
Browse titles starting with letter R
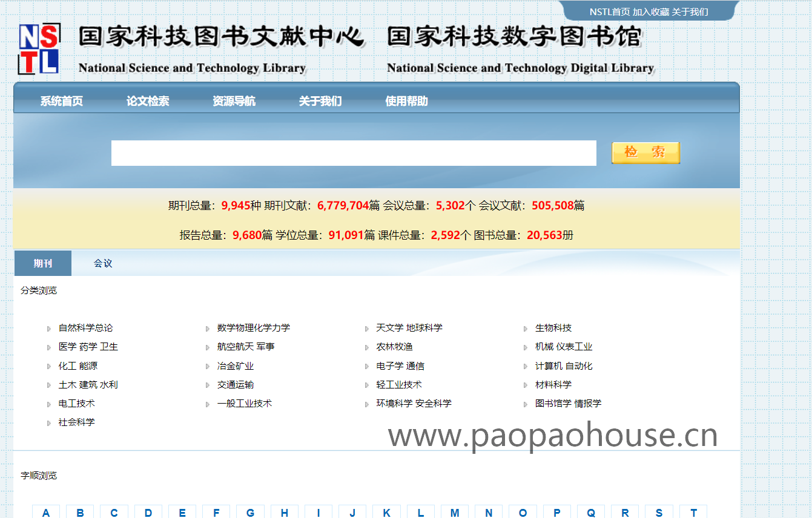point(625,513)
